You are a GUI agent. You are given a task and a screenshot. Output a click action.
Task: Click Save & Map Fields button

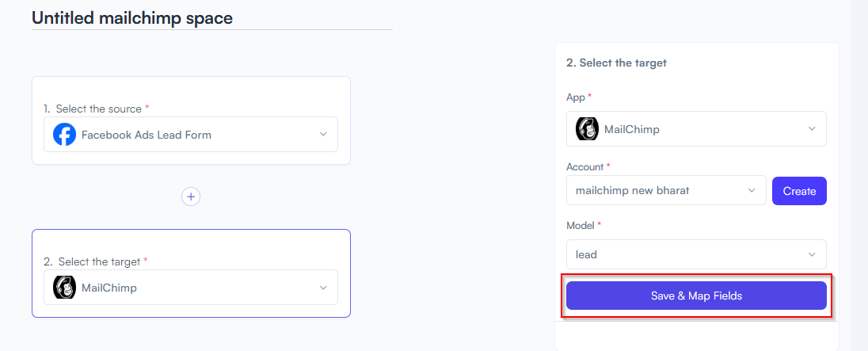click(x=696, y=296)
